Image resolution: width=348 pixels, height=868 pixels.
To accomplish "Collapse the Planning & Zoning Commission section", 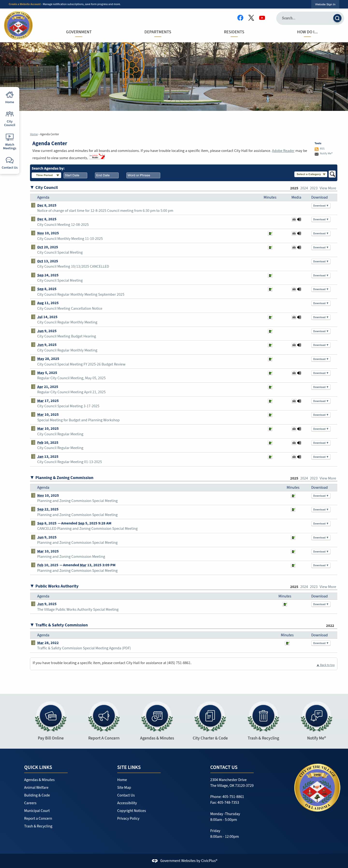I will (32, 477).
